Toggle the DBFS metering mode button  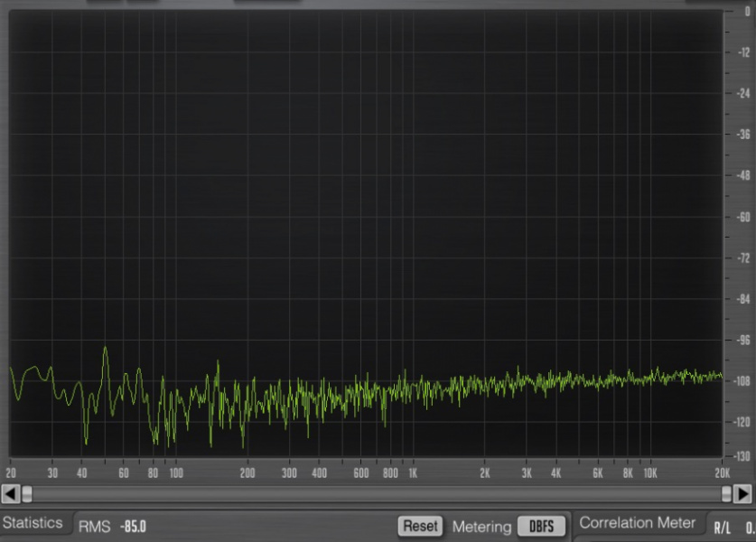pos(541,526)
